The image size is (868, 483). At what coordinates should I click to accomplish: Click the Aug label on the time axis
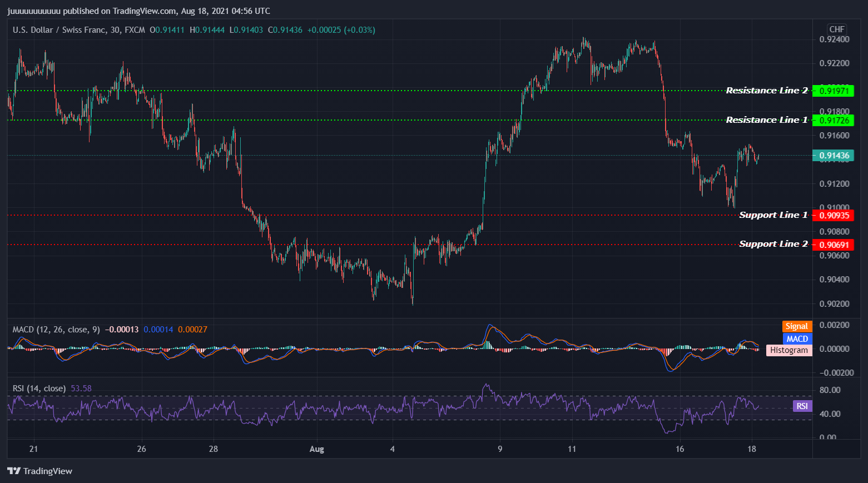317,449
